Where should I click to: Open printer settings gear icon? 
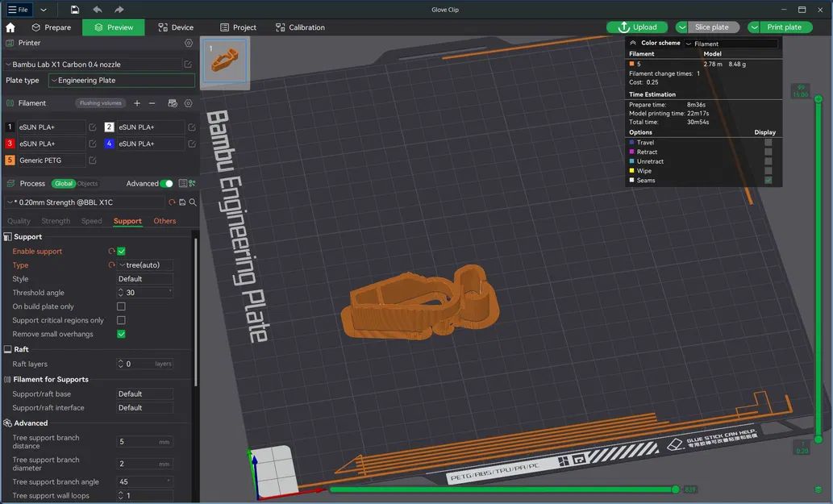tap(189, 43)
